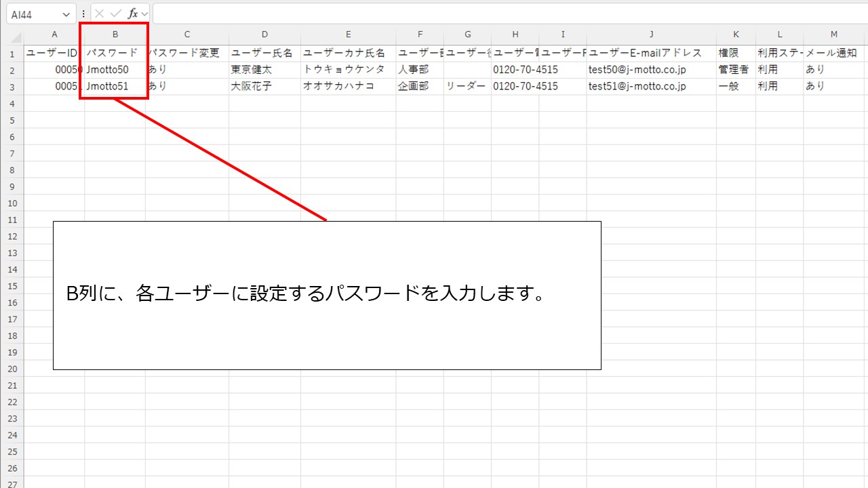Click the test51@j-motto.co.jp email cell
868x488 pixels.
tap(652, 87)
